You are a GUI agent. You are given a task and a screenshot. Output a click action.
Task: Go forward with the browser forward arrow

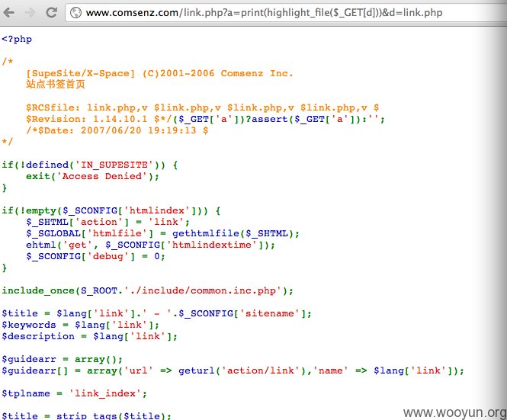30,13
